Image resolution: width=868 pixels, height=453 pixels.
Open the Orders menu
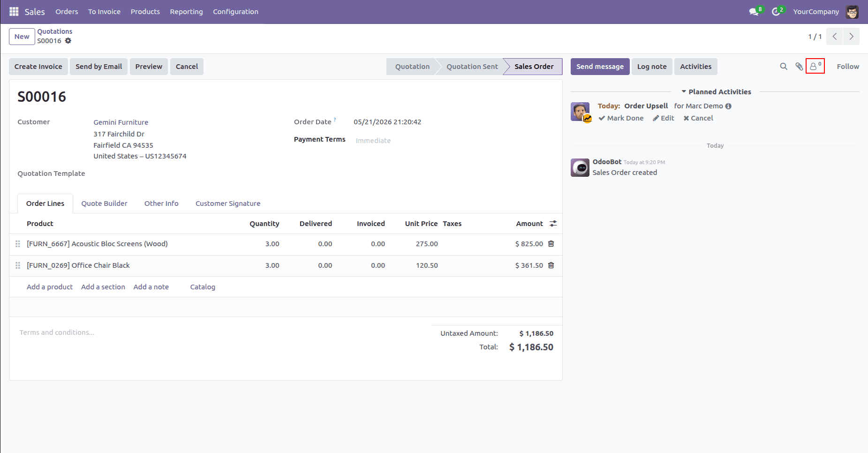tap(67, 12)
